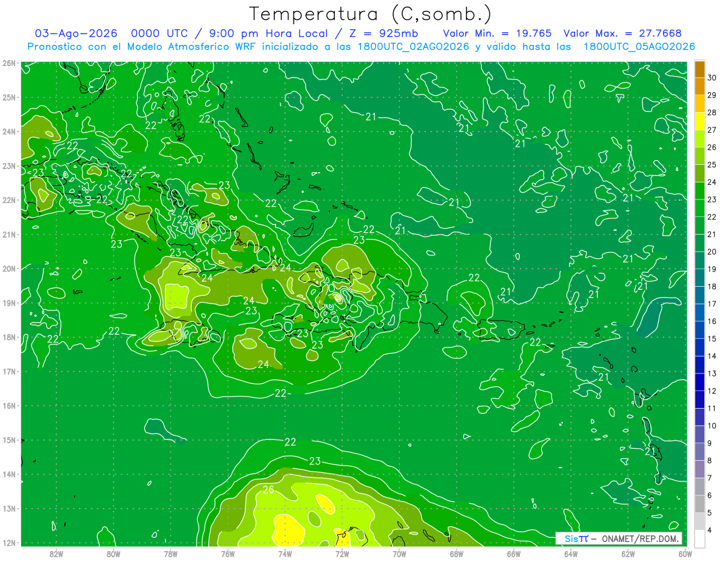Click the title "Temperatura (C,somb.)"

pyautogui.click(x=370, y=14)
